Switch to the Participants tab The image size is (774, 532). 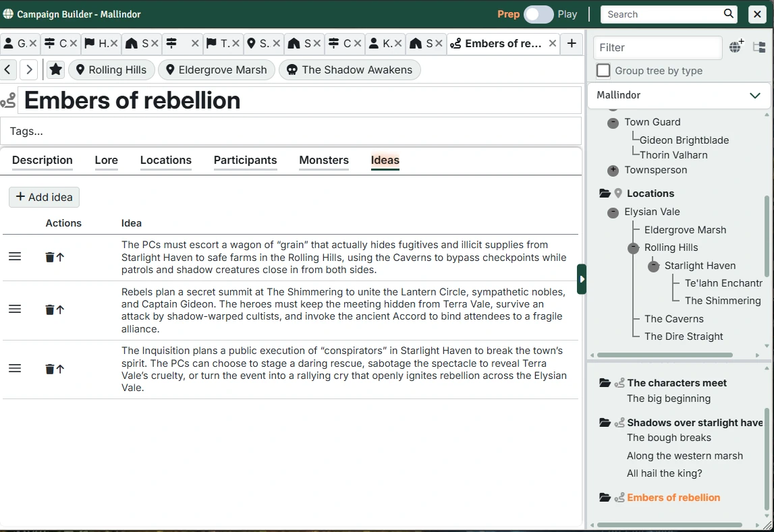[245, 160]
